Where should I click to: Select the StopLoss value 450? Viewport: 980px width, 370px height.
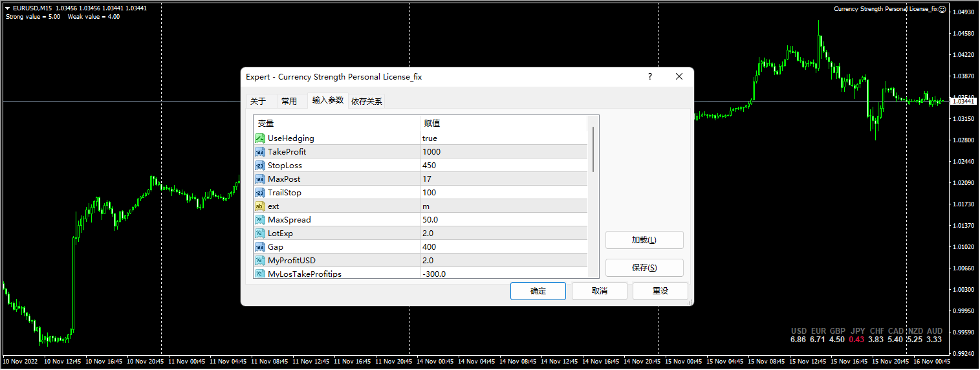[x=430, y=166]
